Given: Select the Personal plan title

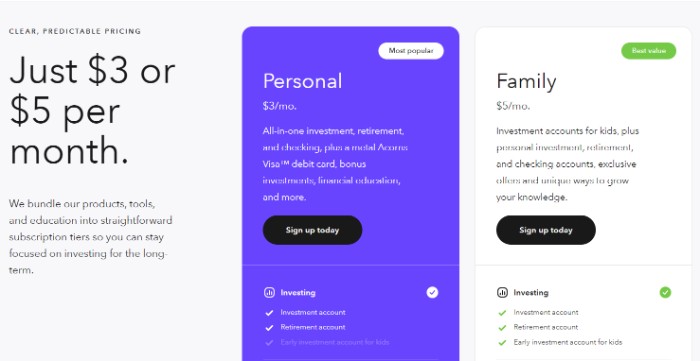Looking at the screenshot, I should click(303, 81).
